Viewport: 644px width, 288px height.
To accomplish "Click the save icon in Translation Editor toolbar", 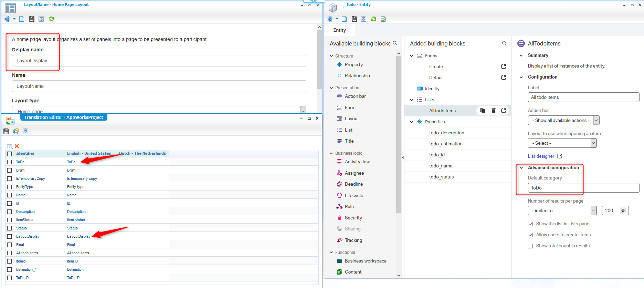I will pyautogui.click(x=6, y=131).
